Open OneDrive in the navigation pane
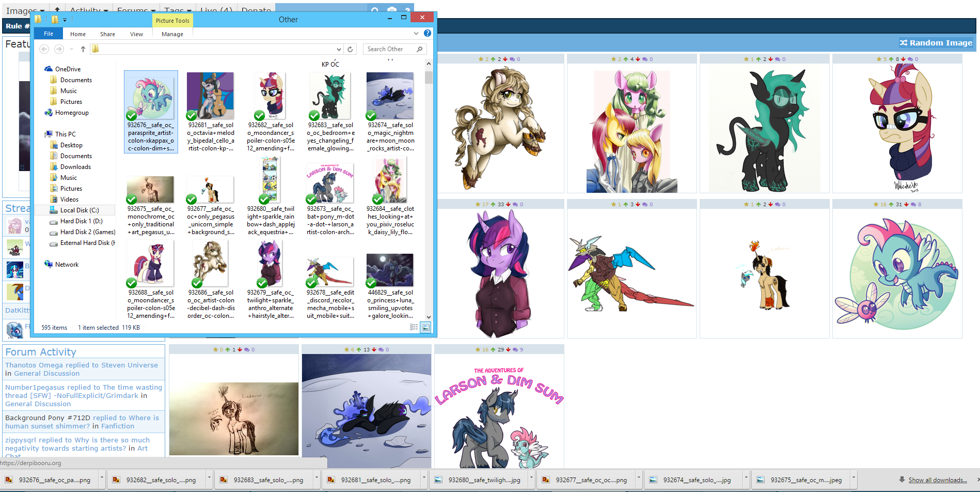 coord(68,69)
